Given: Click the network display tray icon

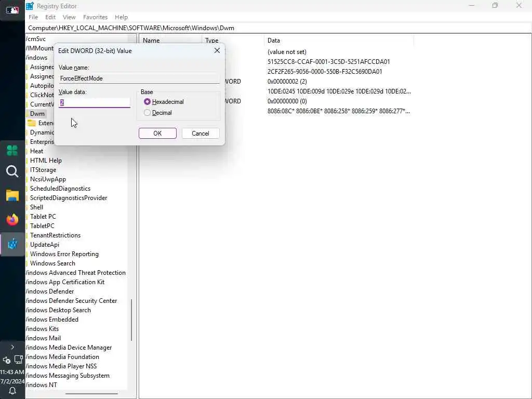Looking at the screenshot, I should point(19,360).
